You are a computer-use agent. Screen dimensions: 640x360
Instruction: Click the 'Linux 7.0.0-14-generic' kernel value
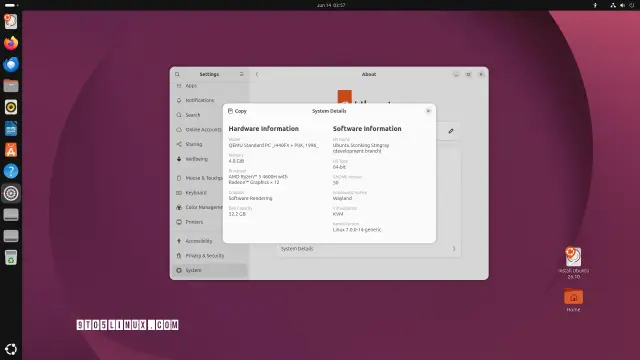pos(357,230)
